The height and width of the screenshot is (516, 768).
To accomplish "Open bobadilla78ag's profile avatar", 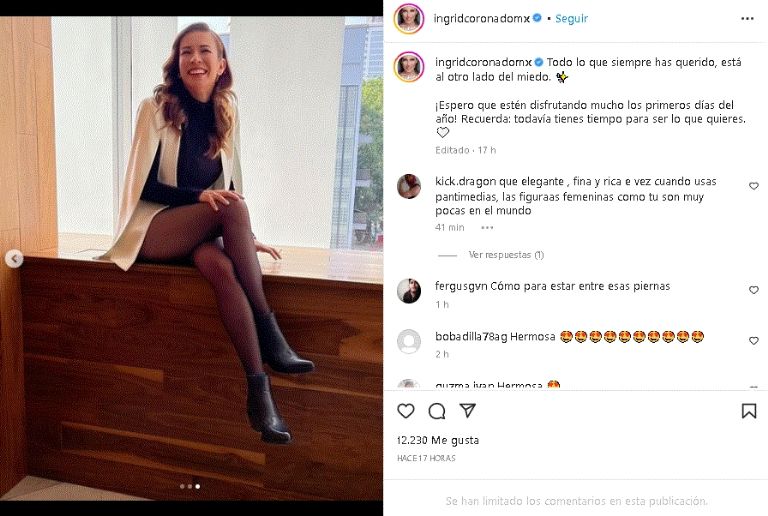I will point(409,341).
